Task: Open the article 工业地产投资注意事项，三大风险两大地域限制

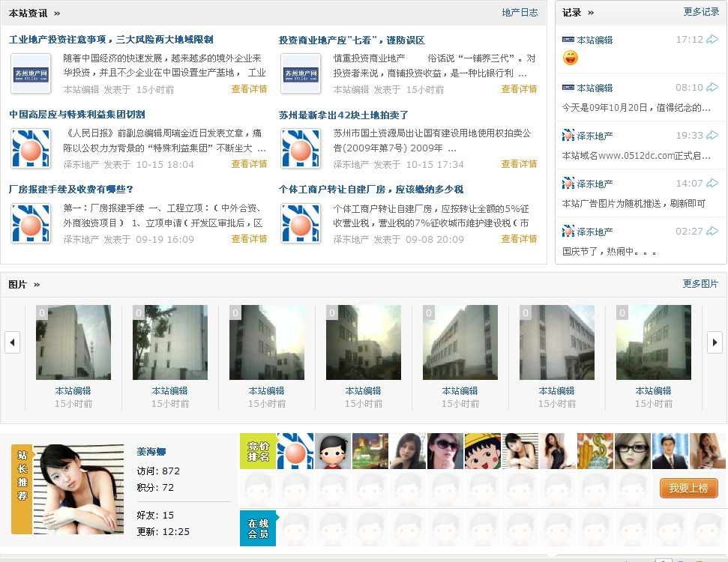Action: coord(111,40)
